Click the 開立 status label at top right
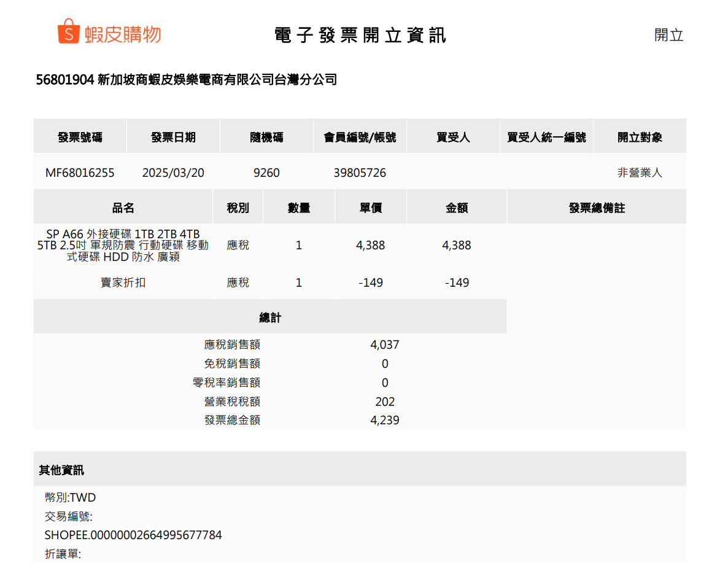Viewport: 728px width, 579px height. pos(668,35)
